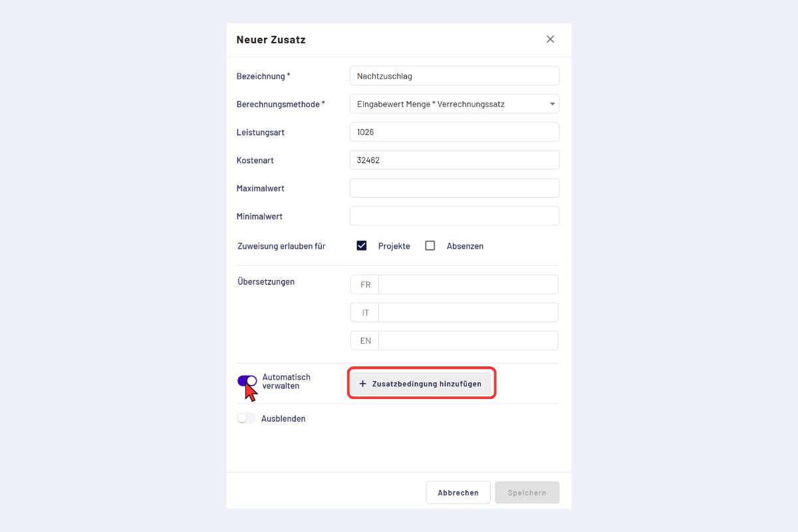Screen dimensions: 798x532
Task: Click the Speichern button
Action: (x=527, y=493)
